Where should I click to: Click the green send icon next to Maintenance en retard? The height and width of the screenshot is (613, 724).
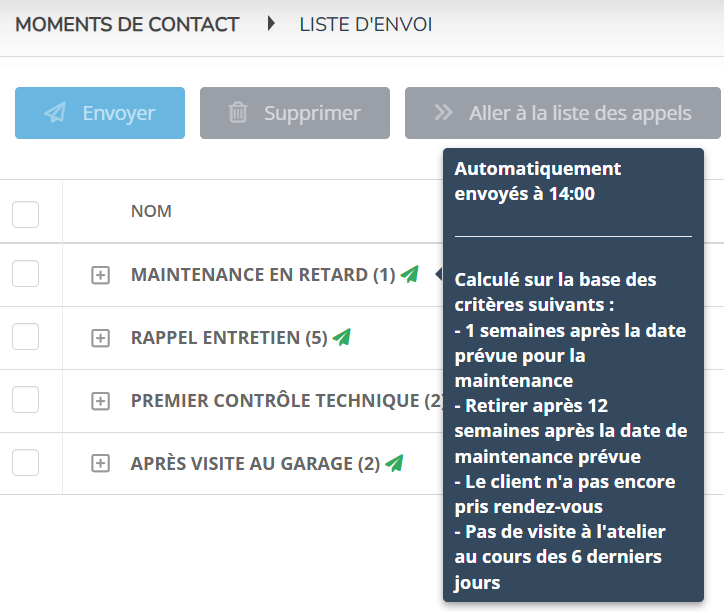[410, 274]
